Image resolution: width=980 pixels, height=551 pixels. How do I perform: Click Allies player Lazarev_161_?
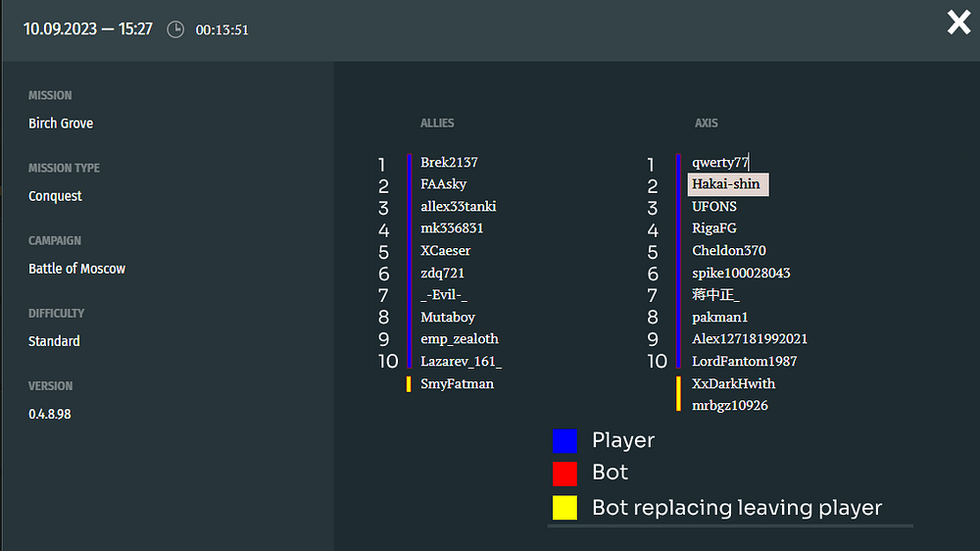[x=461, y=362]
